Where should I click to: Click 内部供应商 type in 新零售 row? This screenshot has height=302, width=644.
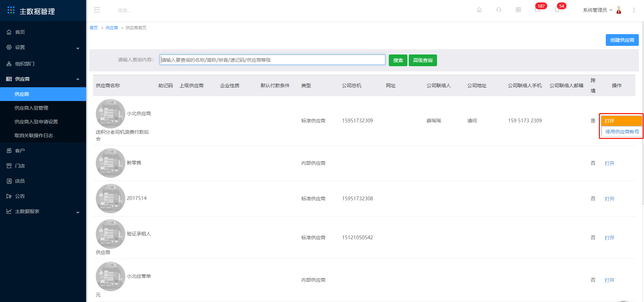313,163
